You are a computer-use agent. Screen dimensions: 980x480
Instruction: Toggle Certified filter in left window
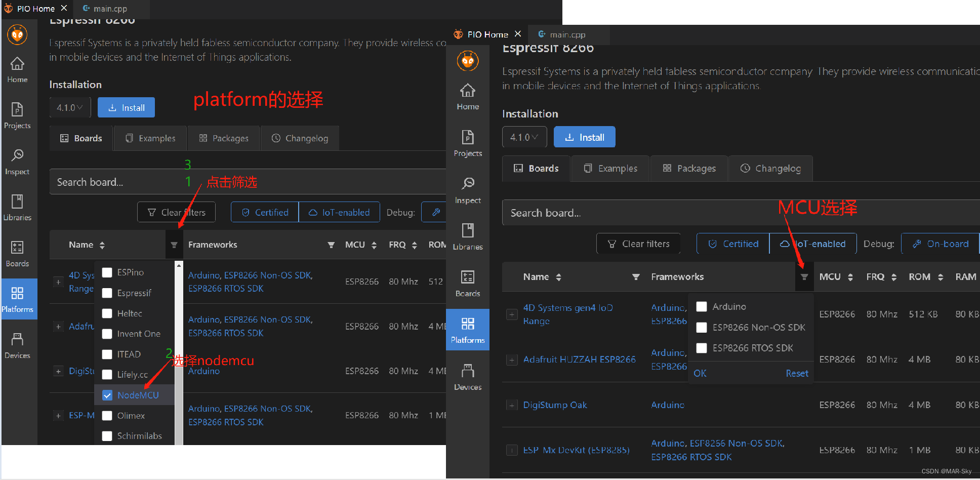tap(265, 212)
